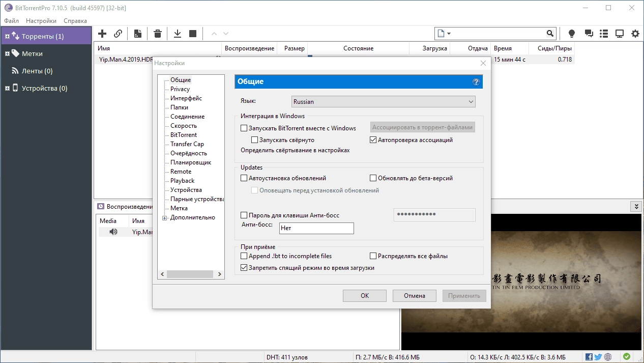Uncheck Автопроверка ассоциаций checkbox

point(373,139)
